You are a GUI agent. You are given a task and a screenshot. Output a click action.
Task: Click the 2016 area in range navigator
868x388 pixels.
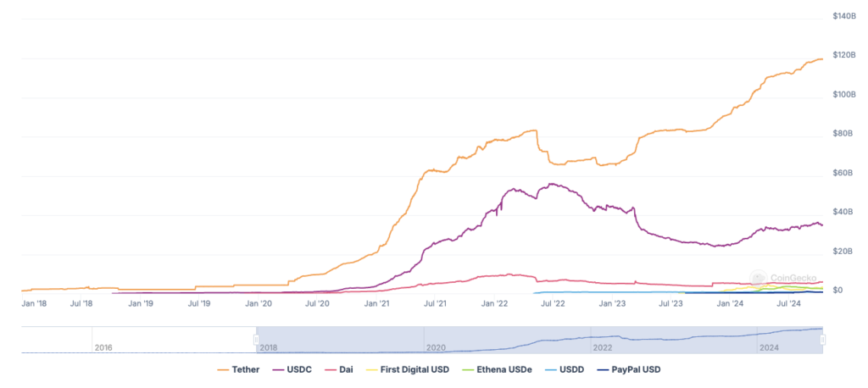coord(103,347)
